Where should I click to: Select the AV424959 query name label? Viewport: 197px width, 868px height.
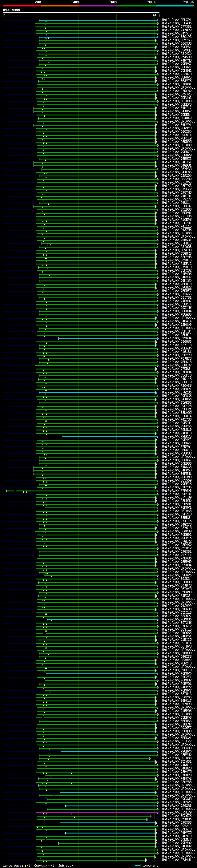[11, 10]
